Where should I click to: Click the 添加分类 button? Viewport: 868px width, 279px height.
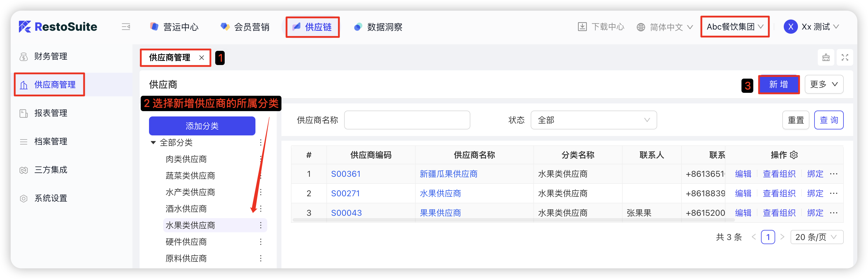202,126
